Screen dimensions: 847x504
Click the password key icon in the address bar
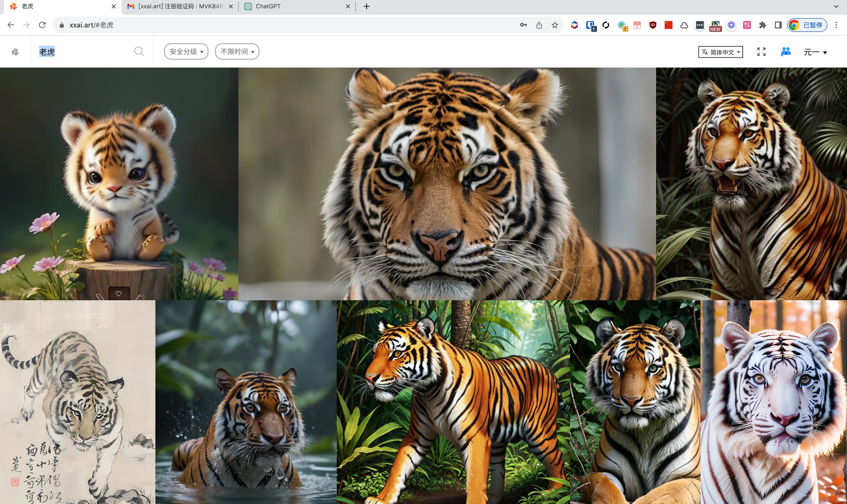[523, 25]
